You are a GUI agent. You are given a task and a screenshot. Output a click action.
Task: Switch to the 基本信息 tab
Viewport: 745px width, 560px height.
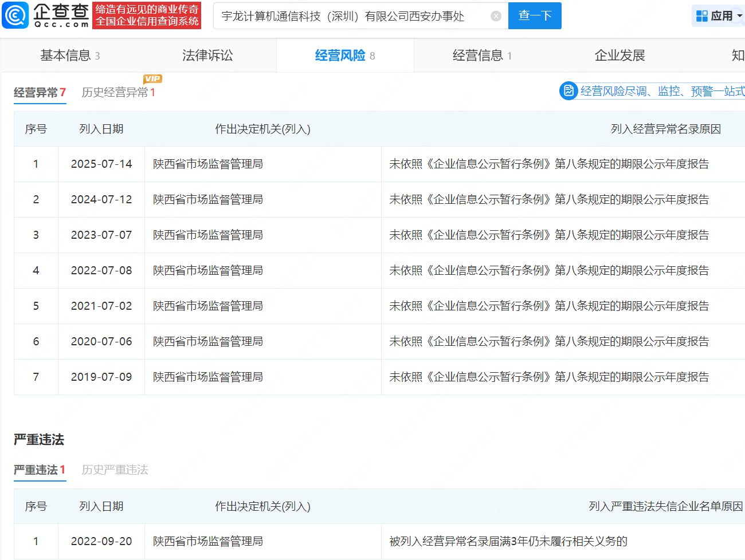click(70, 56)
